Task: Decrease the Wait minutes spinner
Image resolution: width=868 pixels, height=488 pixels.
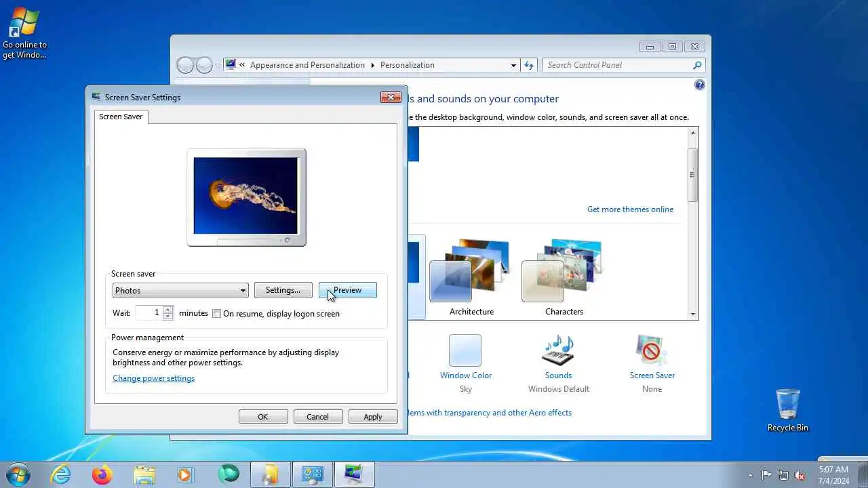Action: click(168, 316)
